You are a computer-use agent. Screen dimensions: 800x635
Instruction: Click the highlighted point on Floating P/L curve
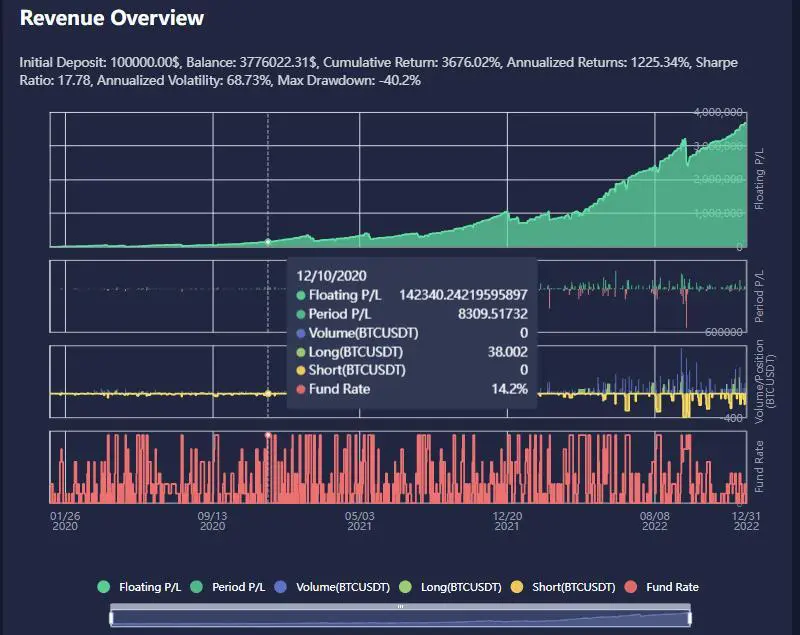(268, 242)
